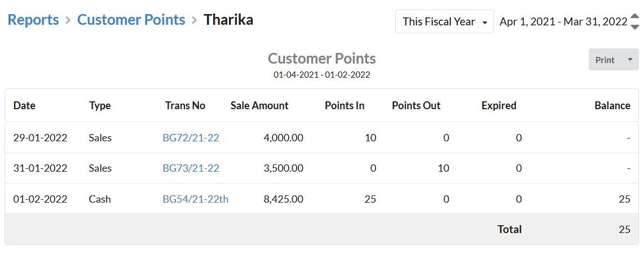This screenshot has height=255, width=644.
Task: Click the Expired column header
Action: [499, 105]
